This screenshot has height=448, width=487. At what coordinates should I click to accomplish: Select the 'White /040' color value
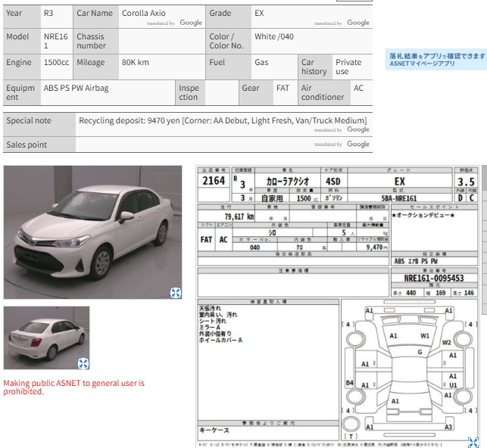[x=274, y=36]
